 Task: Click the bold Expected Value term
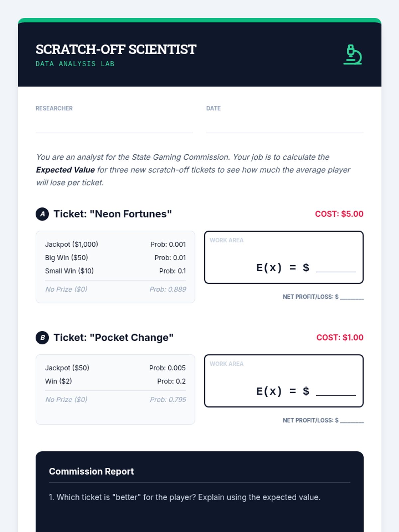coord(66,170)
